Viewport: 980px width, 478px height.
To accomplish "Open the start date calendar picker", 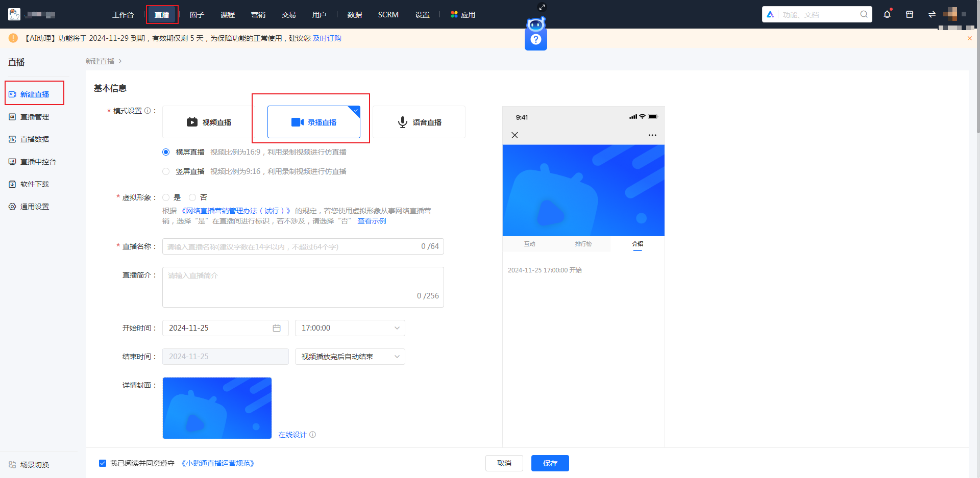I will 277,328.
